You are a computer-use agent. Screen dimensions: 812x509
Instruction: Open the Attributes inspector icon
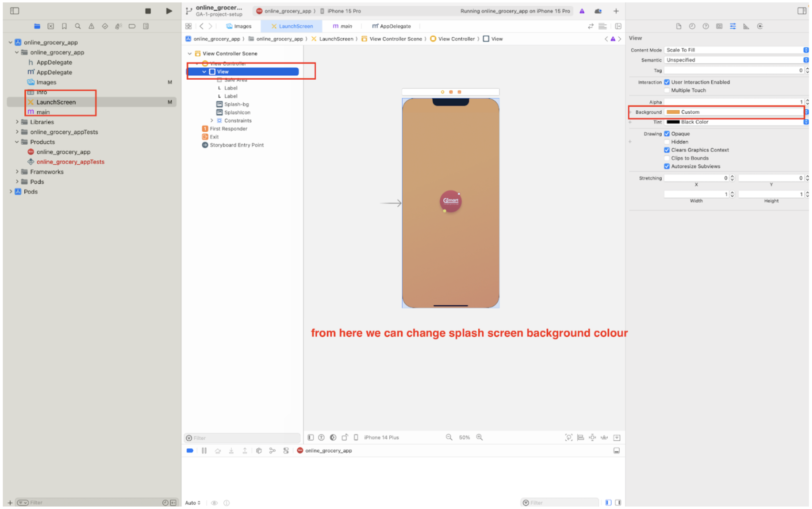[732, 26]
